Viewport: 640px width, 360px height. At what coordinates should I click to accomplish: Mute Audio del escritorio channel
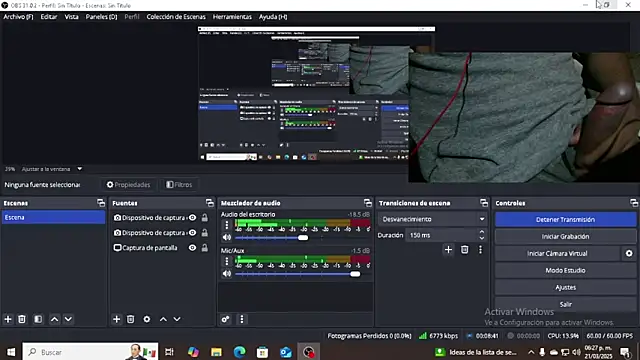click(x=227, y=237)
